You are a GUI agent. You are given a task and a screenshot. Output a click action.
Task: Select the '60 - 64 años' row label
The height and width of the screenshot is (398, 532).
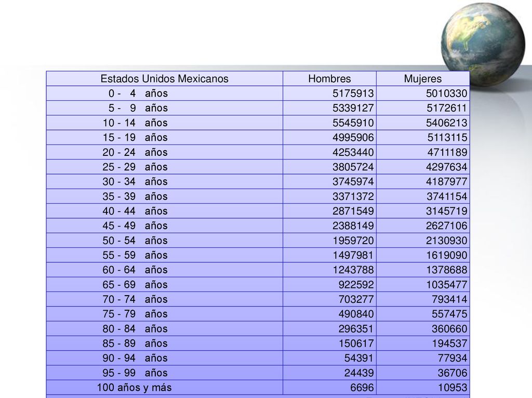coord(135,270)
